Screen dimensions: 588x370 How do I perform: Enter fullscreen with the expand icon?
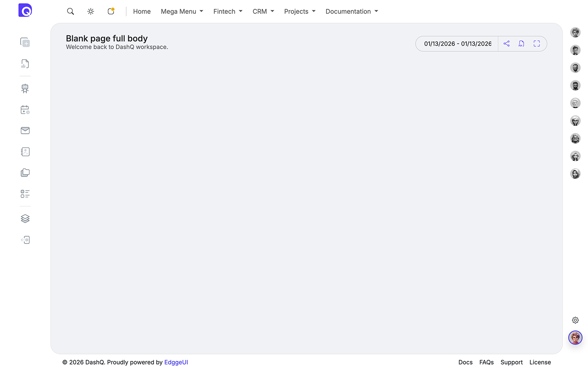click(537, 44)
